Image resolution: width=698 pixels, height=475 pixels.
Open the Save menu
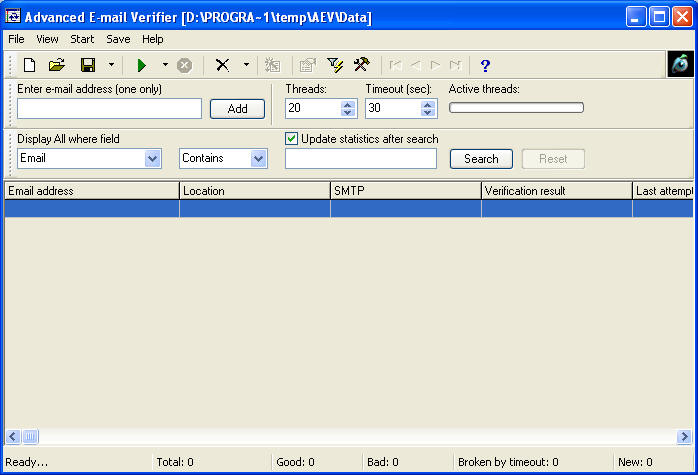[x=118, y=39]
